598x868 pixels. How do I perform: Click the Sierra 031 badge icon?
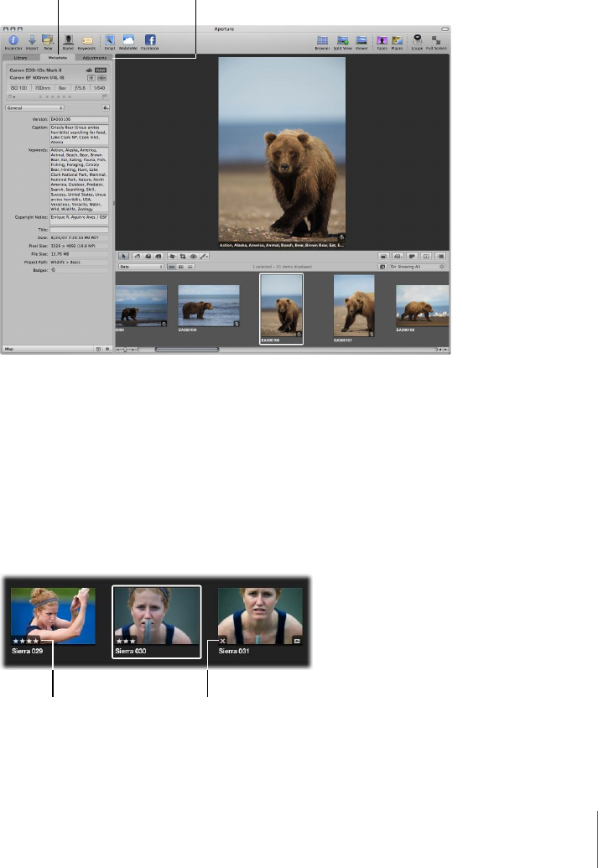point(298,641)
